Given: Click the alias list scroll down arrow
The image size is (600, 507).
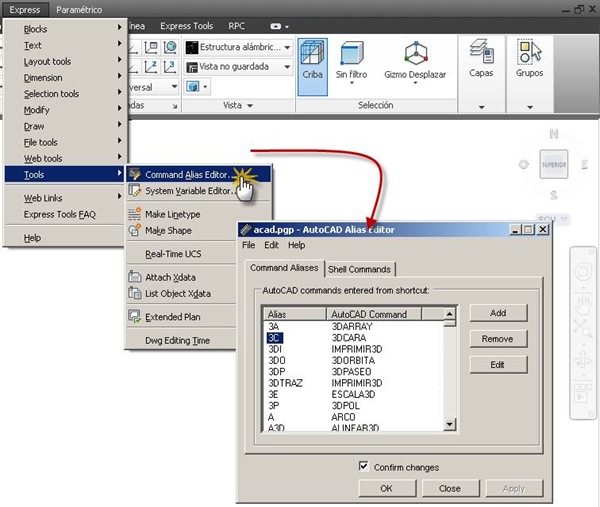Looking at the screenshot, I should click(450, 424).
